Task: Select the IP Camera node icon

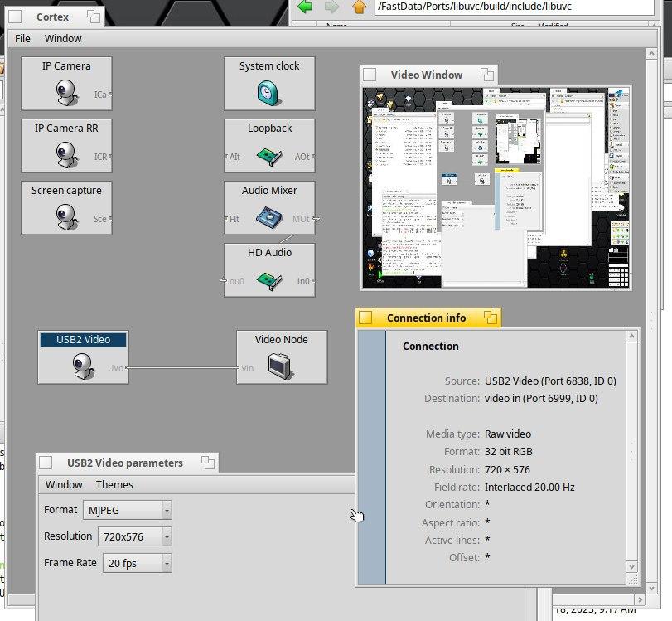Action: [66, 91]
